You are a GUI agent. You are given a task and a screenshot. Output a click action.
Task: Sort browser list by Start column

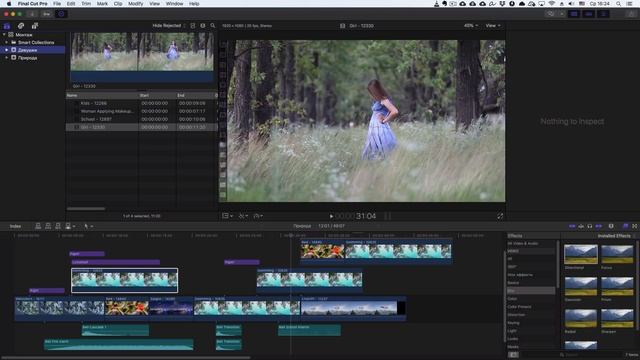point(158,96)
